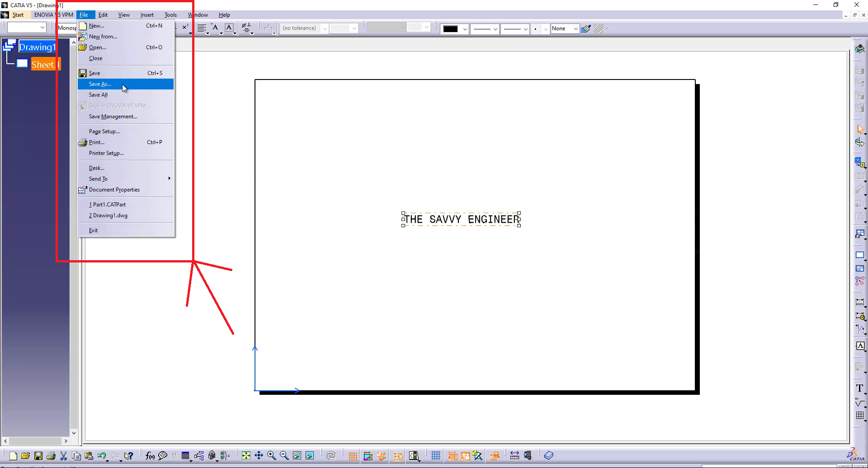Click Exit in the File menu
868x468 pixels.
[93, 230]
